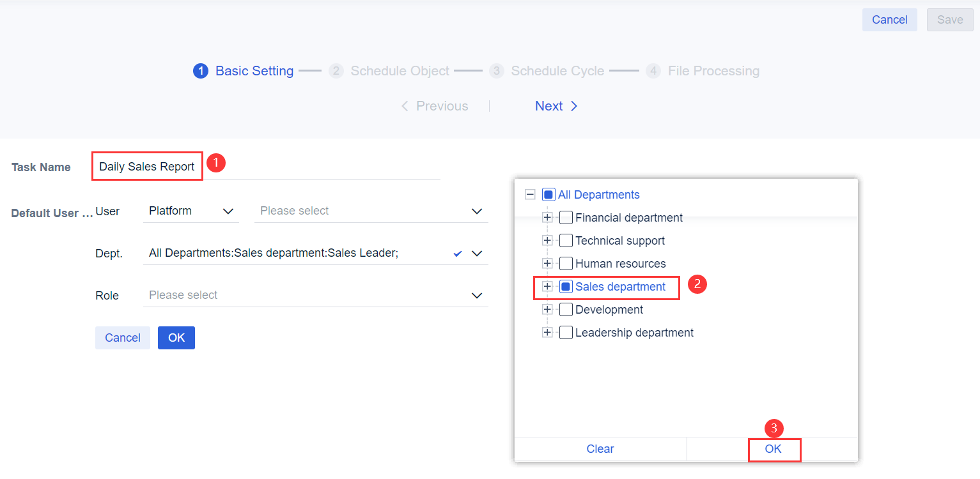Check the Human resources checkbox
The height and width of the screenshot is (479, 980).
566,263
